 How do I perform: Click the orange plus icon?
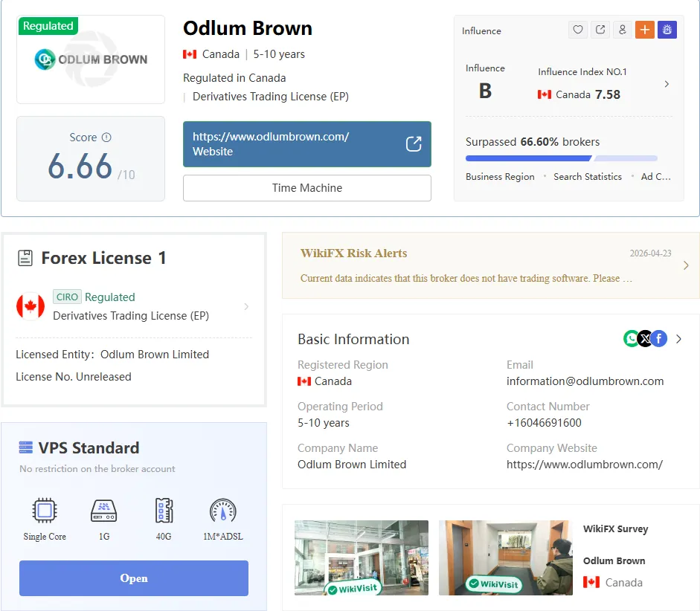(x=645, y=30)
